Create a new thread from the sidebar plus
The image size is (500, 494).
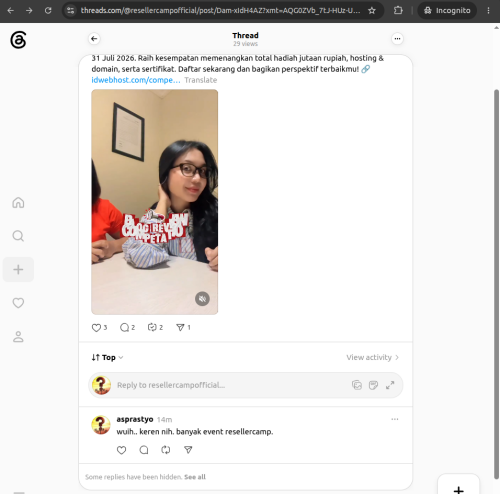(18, 269)
